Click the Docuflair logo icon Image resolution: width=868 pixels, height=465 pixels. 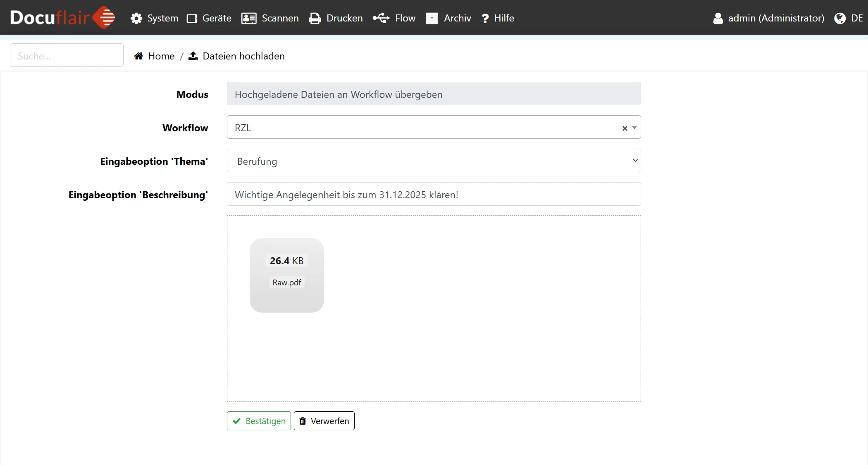(104, 18)
